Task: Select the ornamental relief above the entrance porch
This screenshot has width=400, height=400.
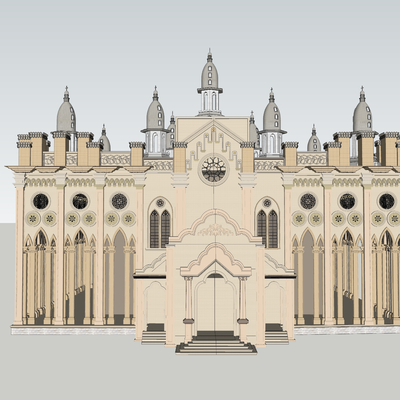Action: pos(216,230)
